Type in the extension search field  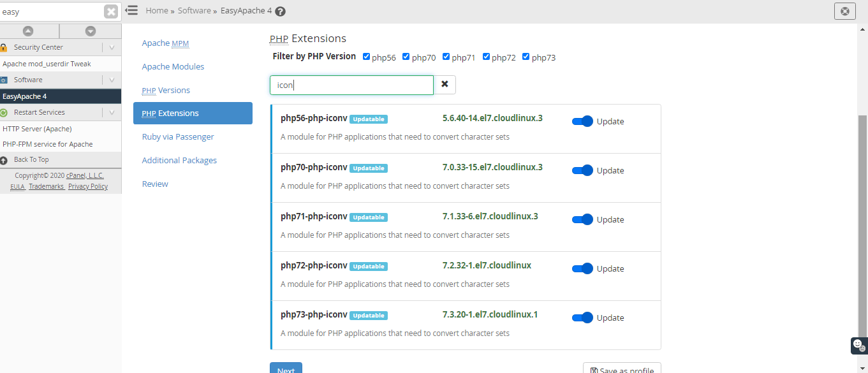[351, 84]
